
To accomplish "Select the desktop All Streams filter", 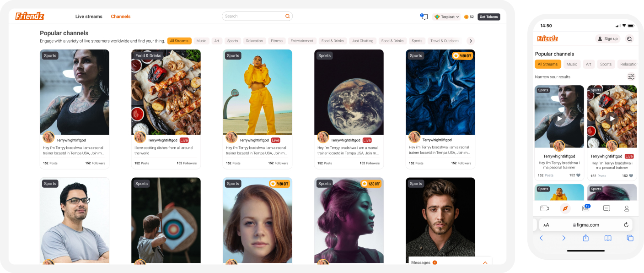I will coord(179,41).
